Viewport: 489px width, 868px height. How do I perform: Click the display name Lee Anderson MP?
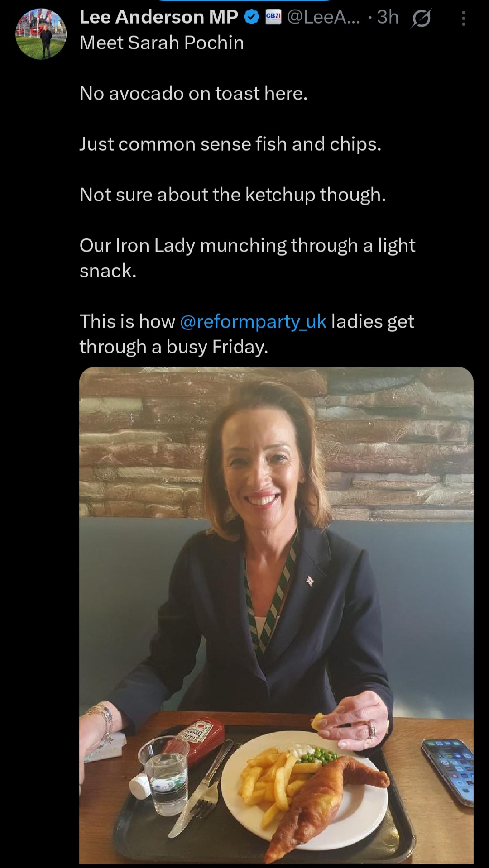[158, 17]
